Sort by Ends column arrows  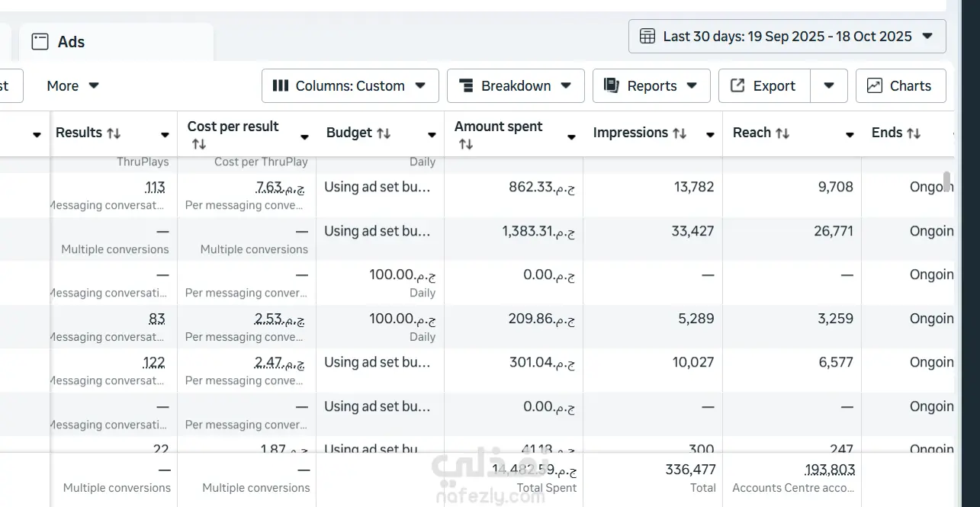pyautogui.click(x=914, y=133)
